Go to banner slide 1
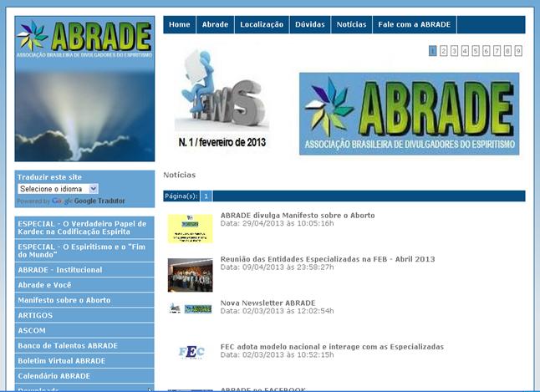 432,51
